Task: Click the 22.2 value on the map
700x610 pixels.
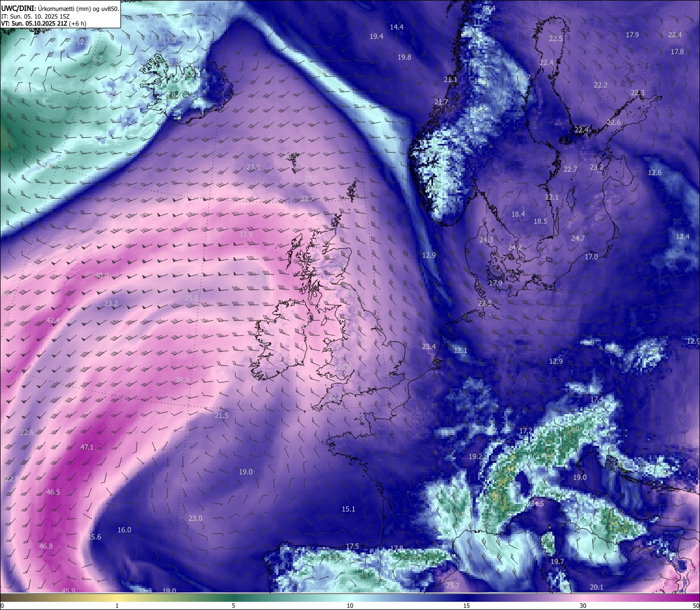Action: [x=600, y=85]
